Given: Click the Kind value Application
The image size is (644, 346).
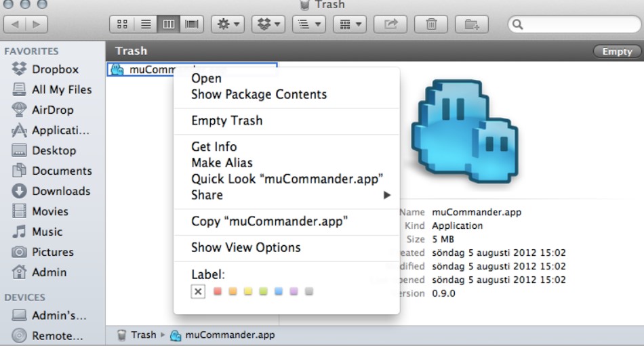Looking at the screenshot, I should coord(457,225).
